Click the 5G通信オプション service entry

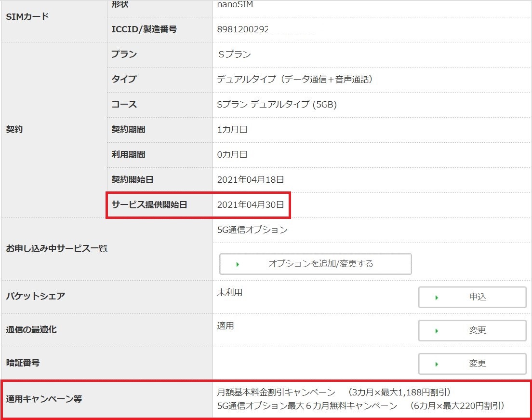point(252,230)
